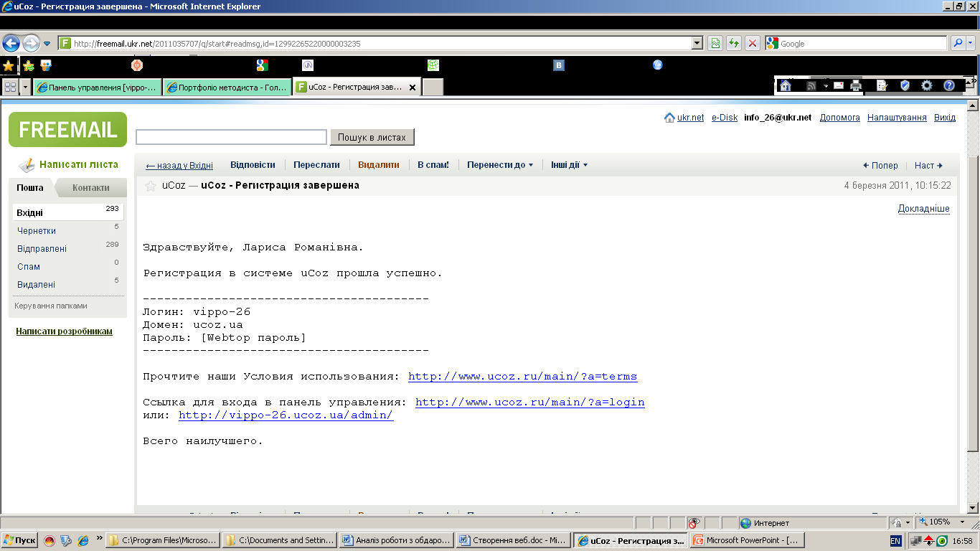Image resolution: width=980 pixels, height=551 pixels.
Task: Click the browser Forward arrow button
Action: click(31, 43)
